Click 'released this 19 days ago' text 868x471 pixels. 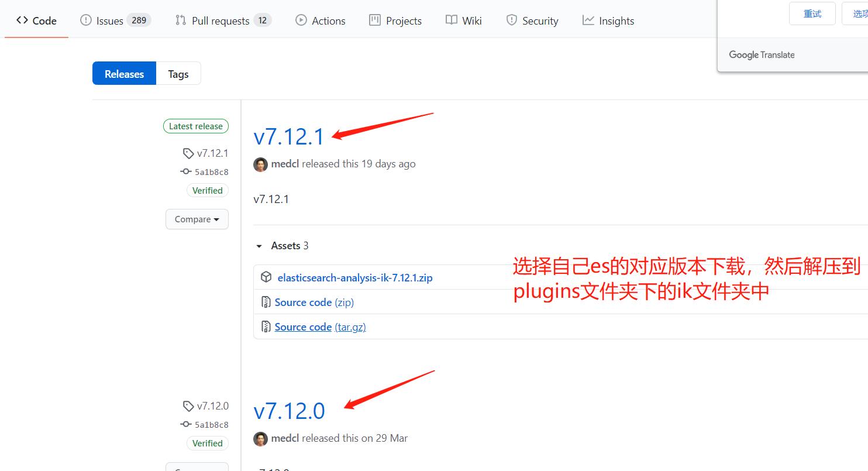(x=359, y=164)
